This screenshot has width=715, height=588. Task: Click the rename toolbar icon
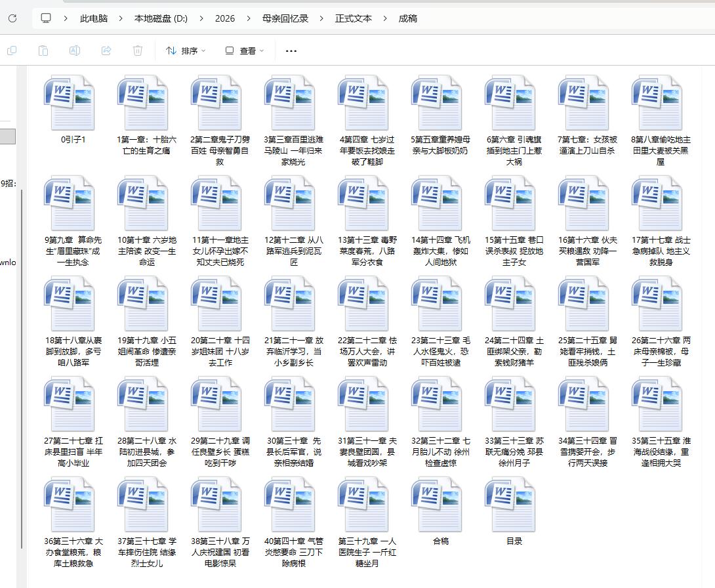pos(75,51)
